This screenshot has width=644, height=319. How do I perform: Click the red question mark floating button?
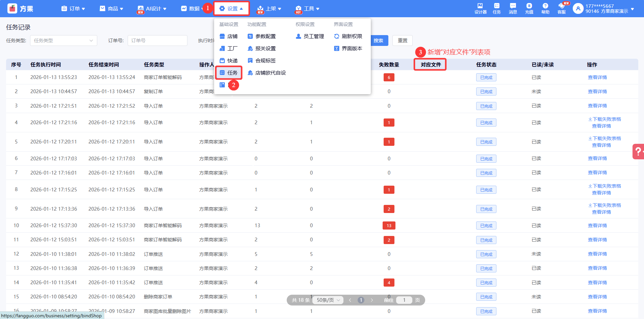click(x=638, y=151)
